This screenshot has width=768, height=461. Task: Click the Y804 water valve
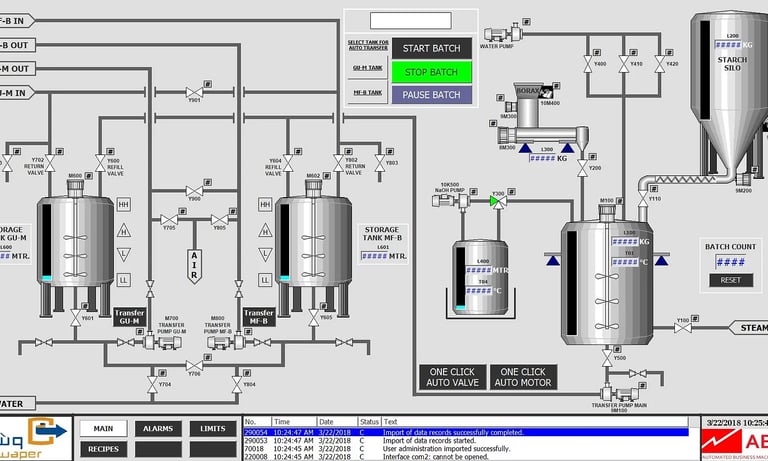tap(237, 384)
